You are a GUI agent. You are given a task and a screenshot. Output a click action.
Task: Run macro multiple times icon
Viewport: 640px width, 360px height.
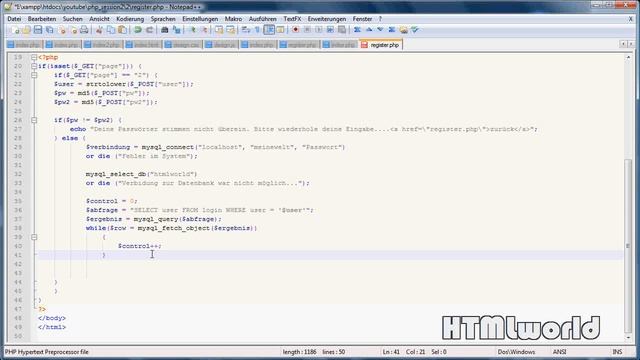330,30
